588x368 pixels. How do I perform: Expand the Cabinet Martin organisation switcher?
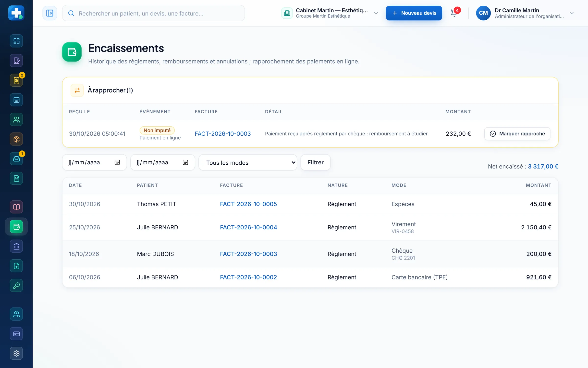point(330,13)
